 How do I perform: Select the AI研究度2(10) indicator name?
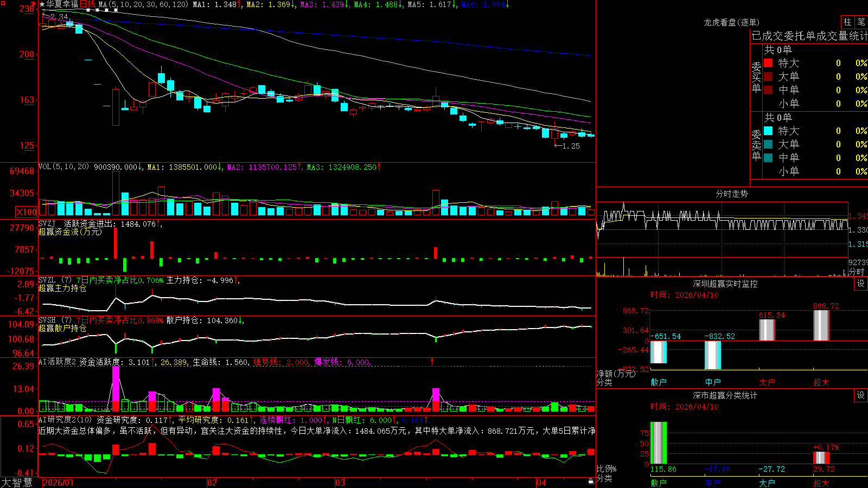[x=66, y=420]
